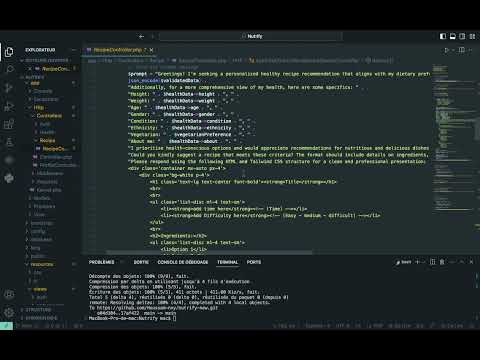
Task: Run the file with the play icon
Action: [x=446, y=50]
